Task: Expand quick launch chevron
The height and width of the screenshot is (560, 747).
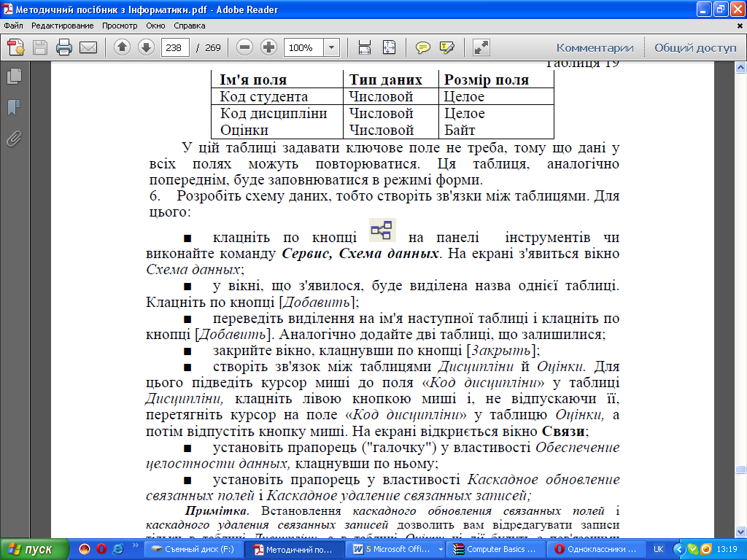Action: 135,545
